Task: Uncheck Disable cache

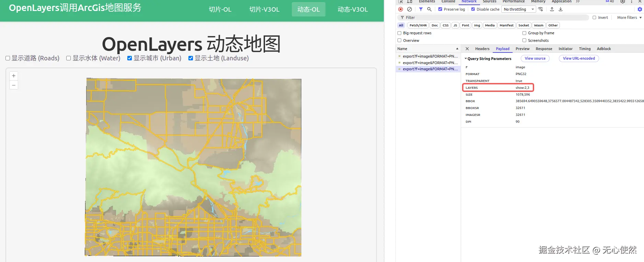Action: coord(473,9)
